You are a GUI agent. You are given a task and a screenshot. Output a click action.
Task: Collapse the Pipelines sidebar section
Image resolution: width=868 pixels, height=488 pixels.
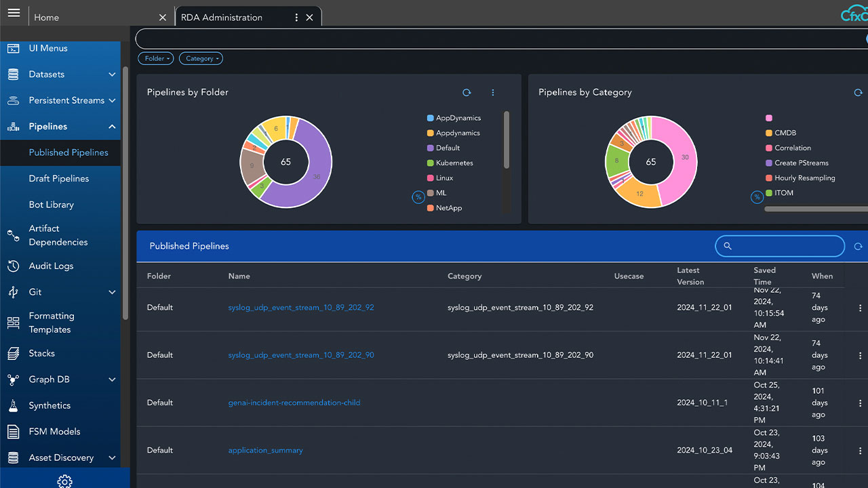tap(112, 127)
